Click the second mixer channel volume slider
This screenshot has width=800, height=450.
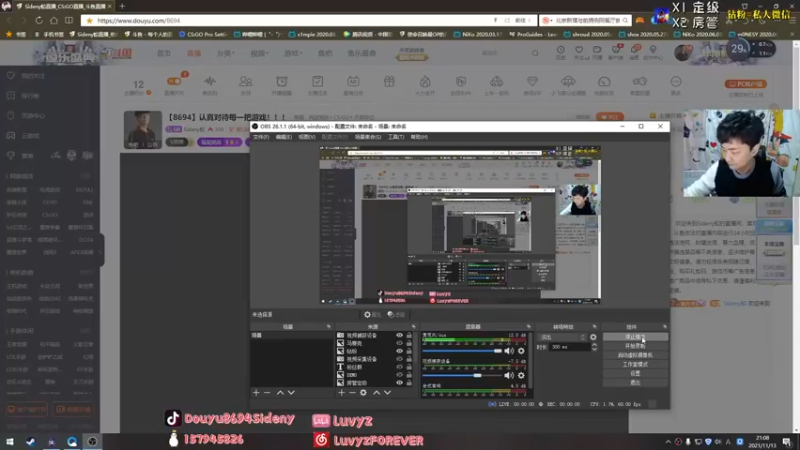pyautogui.click(x=462, y=376)
